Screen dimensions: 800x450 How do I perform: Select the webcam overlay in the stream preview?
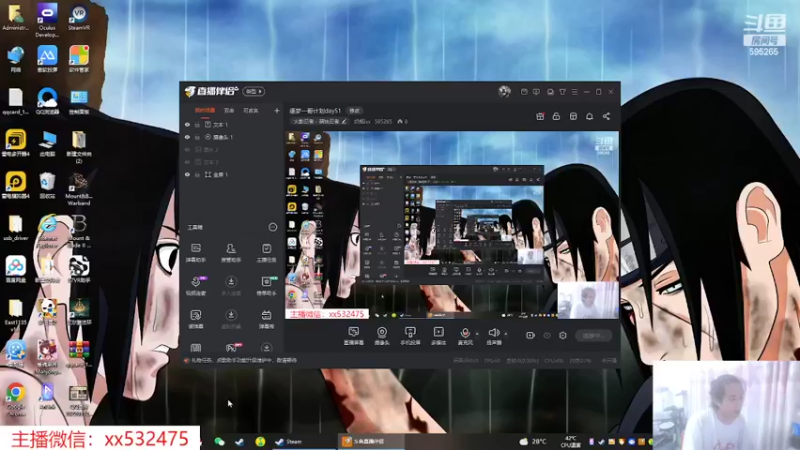coord(588,300)
